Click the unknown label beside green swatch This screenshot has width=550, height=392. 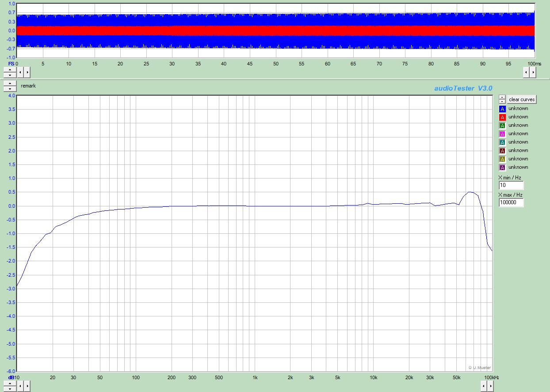click(x=518, y=125)
